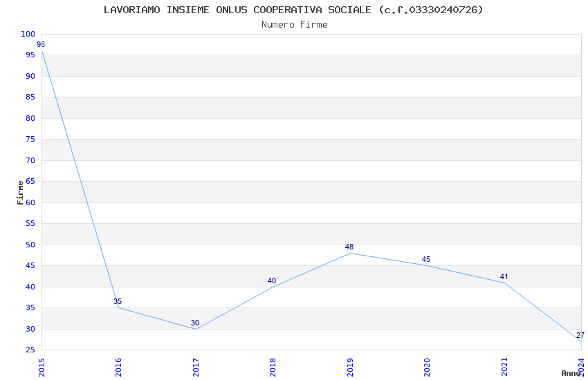Click the y-axis value 40

pyautogui.click(x=30, y=287)
